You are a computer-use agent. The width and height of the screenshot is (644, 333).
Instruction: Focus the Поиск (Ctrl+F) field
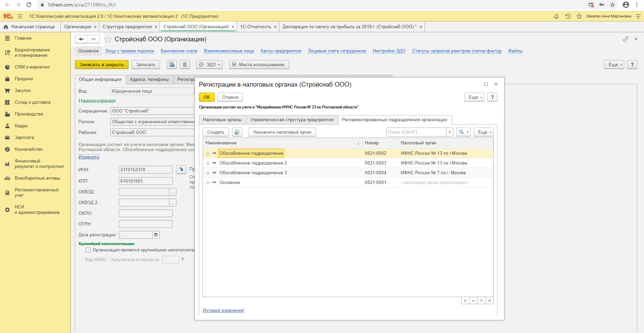pyautogui.click(x=416, y=132)
